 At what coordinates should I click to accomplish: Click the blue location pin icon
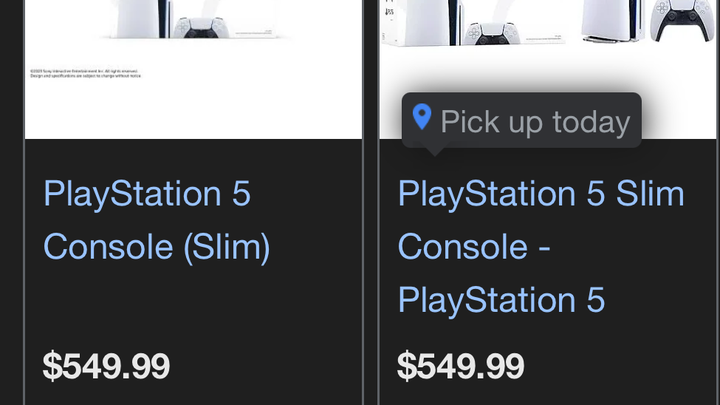coord(422,119)
